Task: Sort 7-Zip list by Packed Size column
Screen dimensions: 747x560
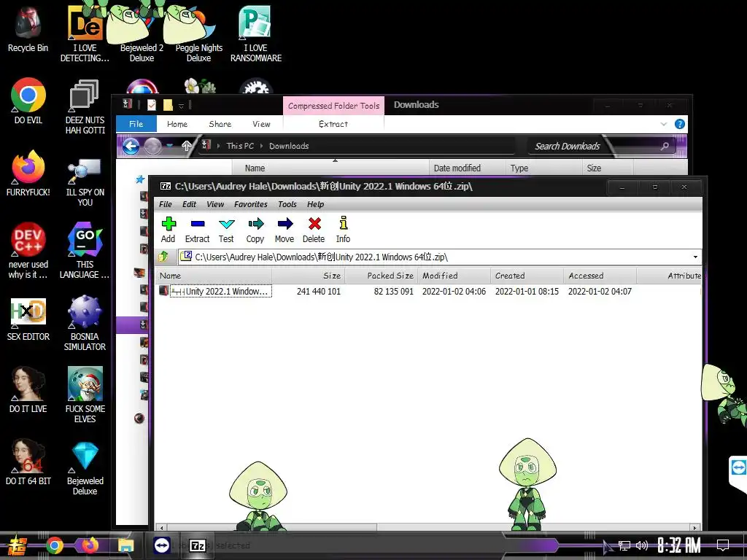Action: click(x=382, y=276)
